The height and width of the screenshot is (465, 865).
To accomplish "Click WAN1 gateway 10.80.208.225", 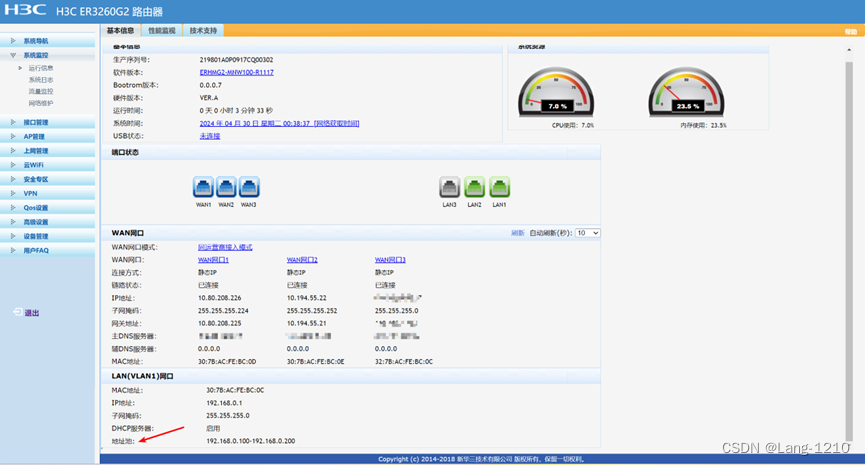I will click(220, 323).
